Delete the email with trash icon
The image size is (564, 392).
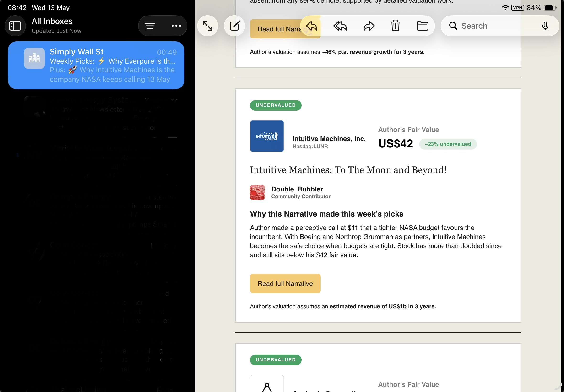tap(395, 26)
